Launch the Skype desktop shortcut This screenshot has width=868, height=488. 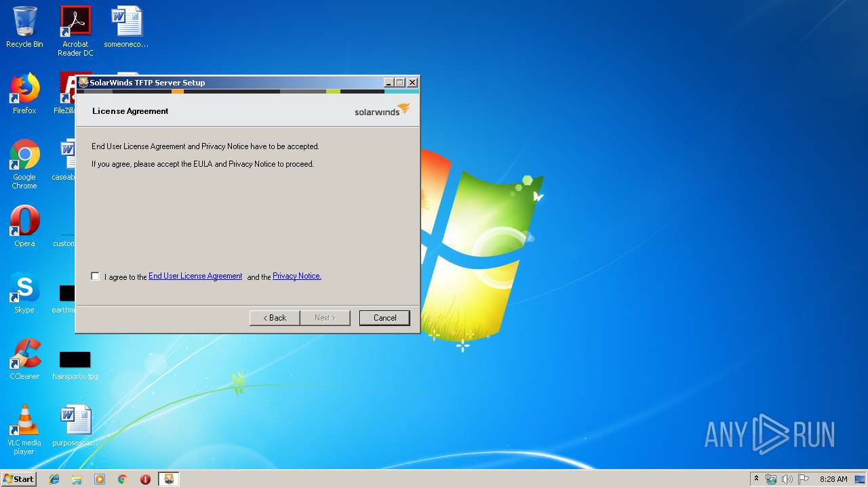click(24, 293)
